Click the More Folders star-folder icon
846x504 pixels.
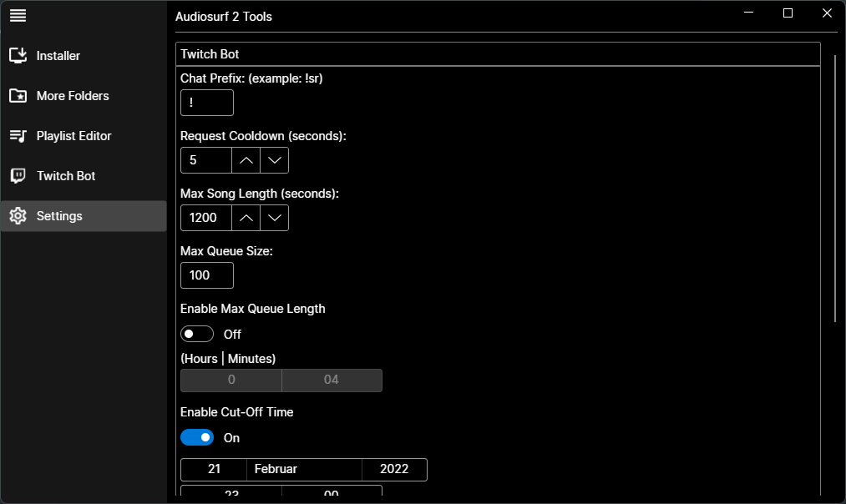18,96
